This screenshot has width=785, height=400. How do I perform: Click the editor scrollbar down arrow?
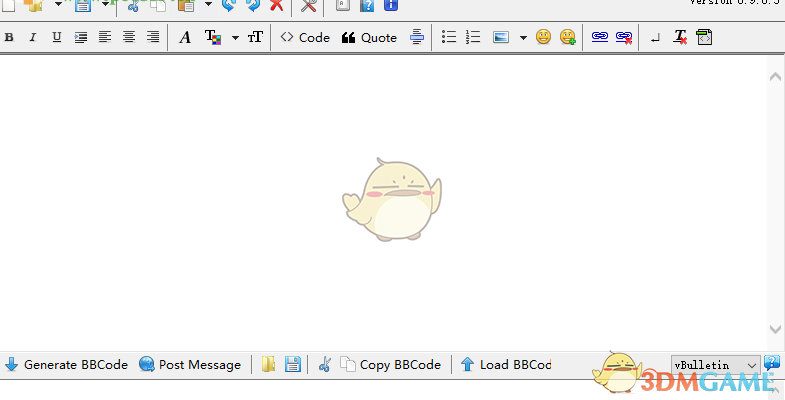click(775, 329)
